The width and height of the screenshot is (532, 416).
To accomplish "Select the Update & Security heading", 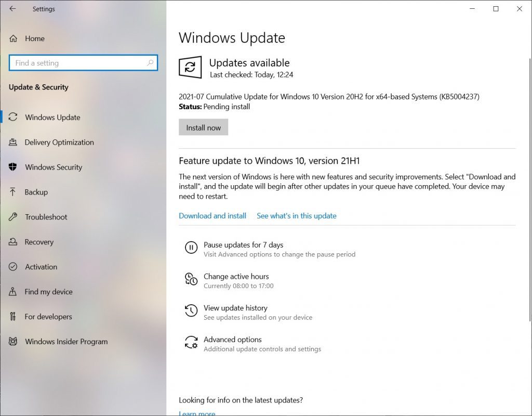I will point(38,87).
